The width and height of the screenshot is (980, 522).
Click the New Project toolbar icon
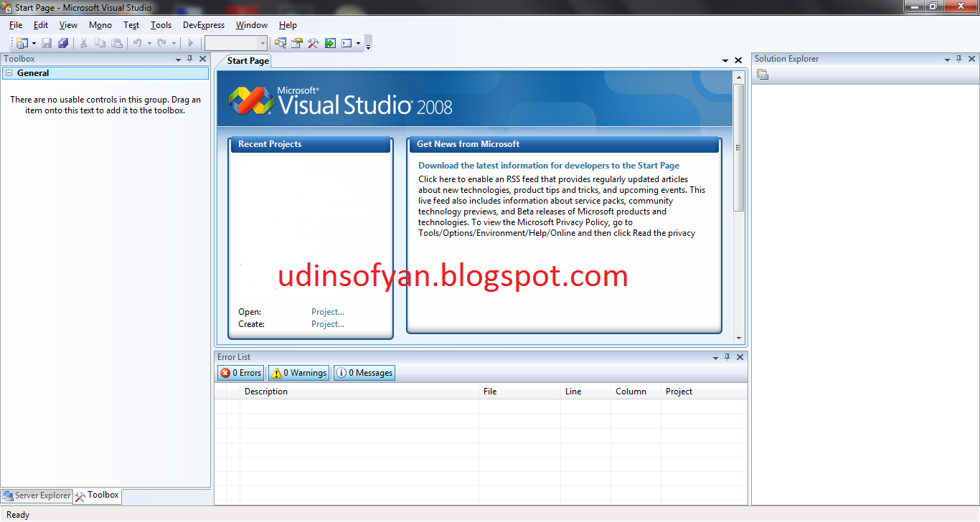[x=22, y=43]
